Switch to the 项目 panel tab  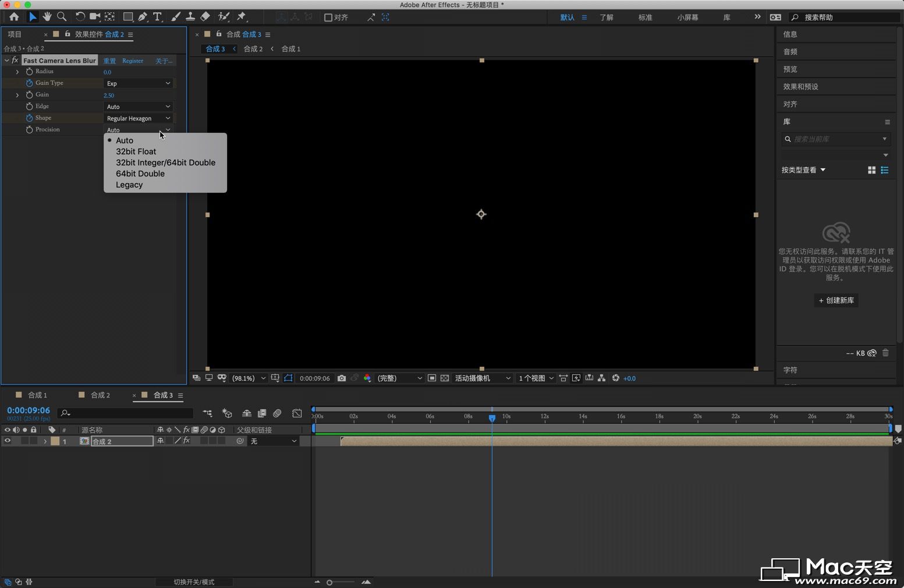point(15,34)
